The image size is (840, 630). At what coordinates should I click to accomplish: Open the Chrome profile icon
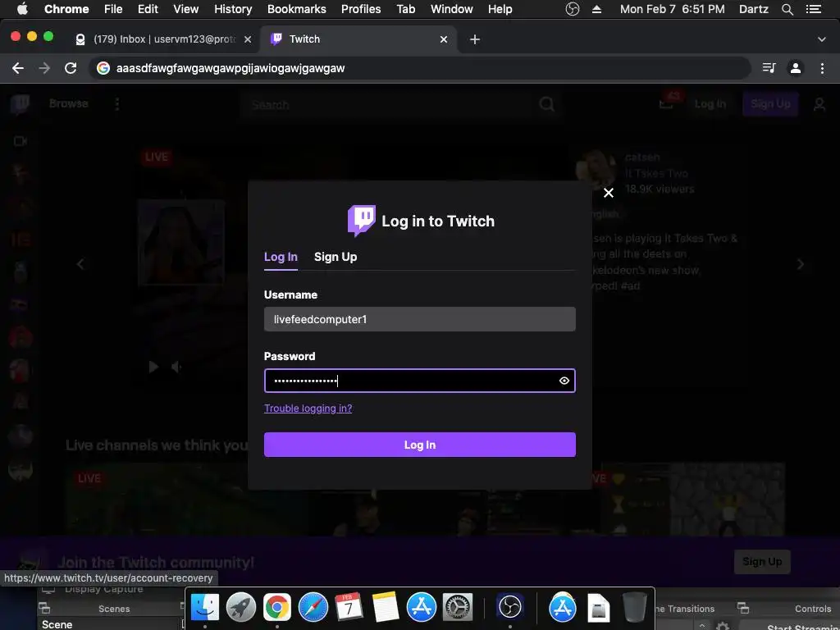(796, 68)
